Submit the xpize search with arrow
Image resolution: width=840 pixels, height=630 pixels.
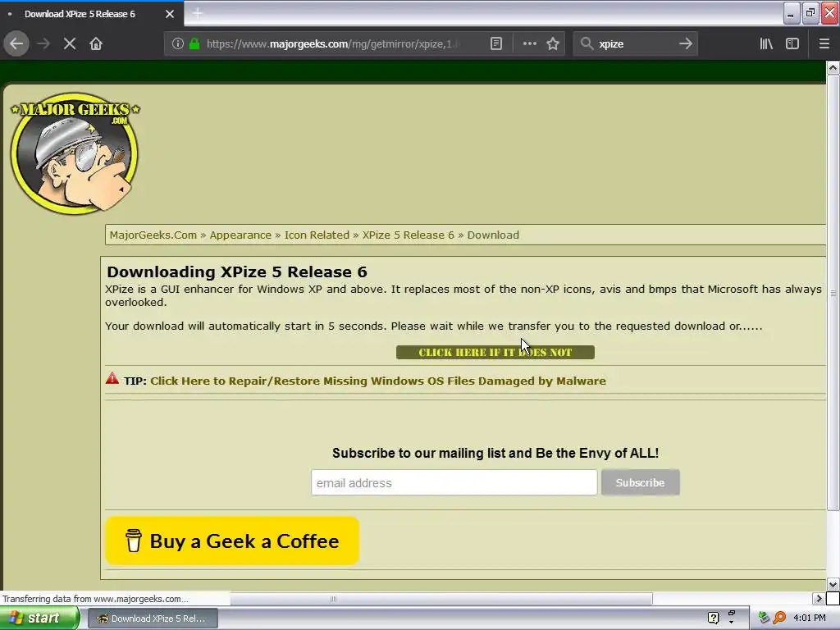click(x=685, y=44)
